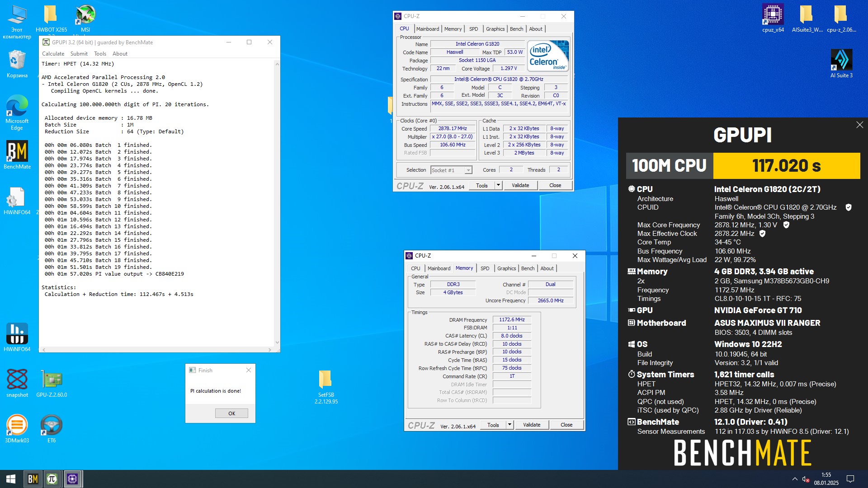
Task: Click GPUPI vertical scrollbar down arrow
Action: click(277, 343)
